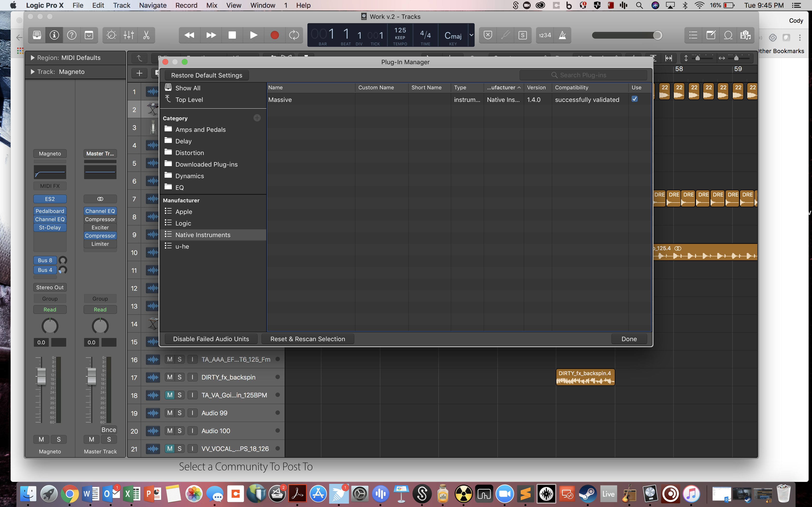Click Restore Default Settings button
This screenshot has width=812, height=507.
click(x=206, y=75)
